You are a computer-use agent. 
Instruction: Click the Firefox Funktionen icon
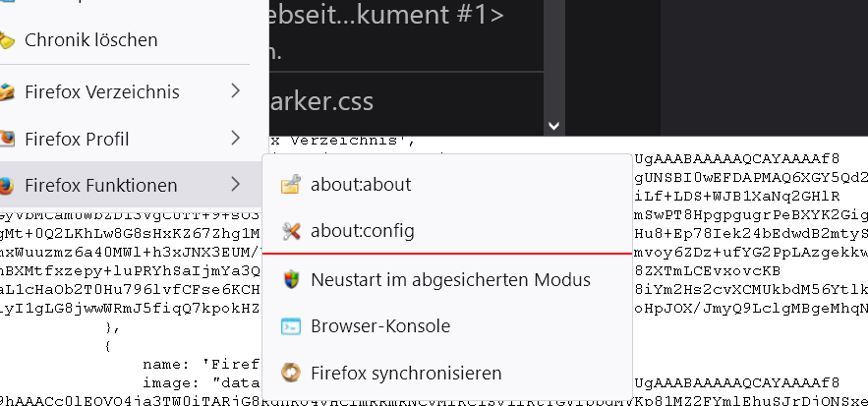6,185
